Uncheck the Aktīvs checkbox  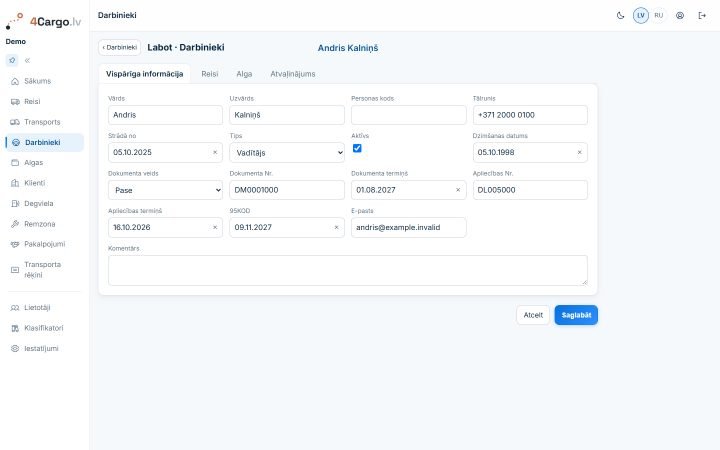[x=357, y=148]
